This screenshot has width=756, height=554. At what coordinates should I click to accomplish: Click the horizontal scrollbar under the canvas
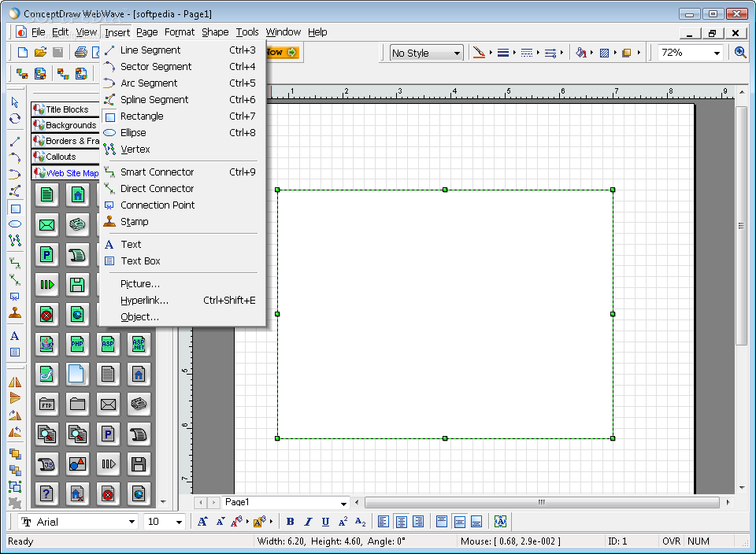pos(541,502)
